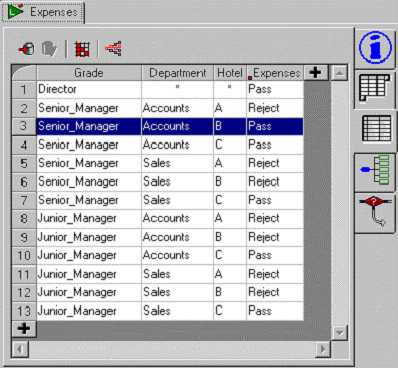Click the red tree structure toolbar icon
The width and height of the screenshot is (398, 368).
click(114, 49)
